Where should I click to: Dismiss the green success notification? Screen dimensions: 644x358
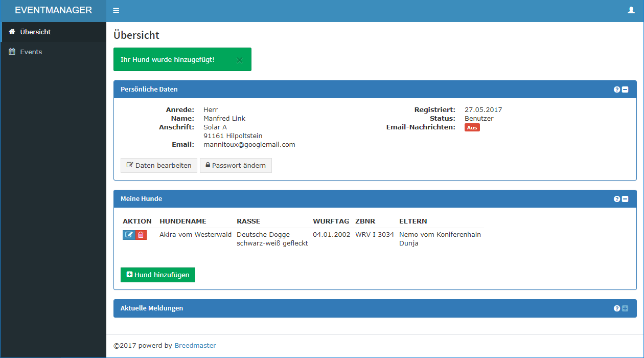[x=239, y=60]
